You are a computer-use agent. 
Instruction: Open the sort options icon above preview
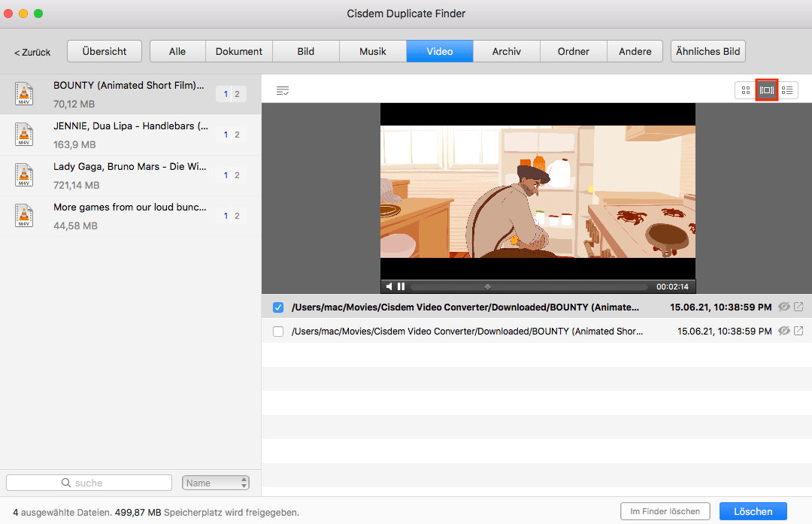(x=283, y=90)
